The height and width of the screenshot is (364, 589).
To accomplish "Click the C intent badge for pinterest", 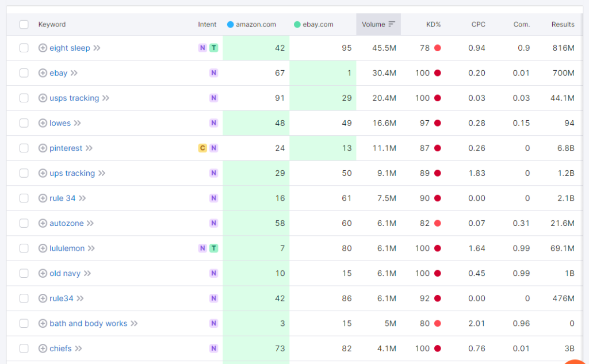I will 202,148.
